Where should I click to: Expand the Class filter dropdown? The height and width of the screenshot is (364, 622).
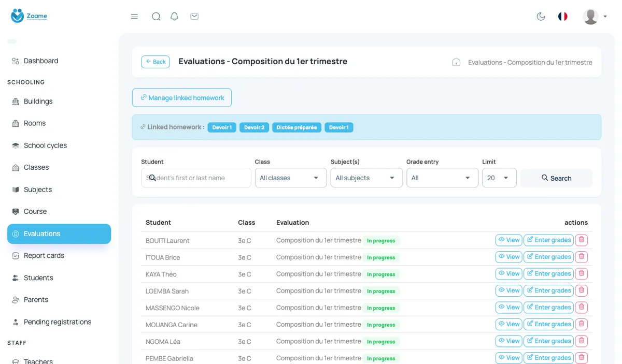coord(291,178)
